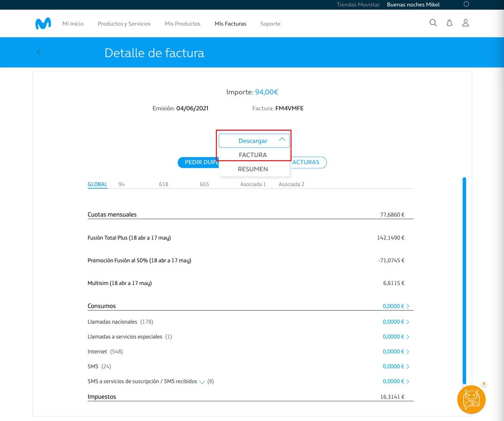Collapse the Descargar dropdown

point(254,141)
